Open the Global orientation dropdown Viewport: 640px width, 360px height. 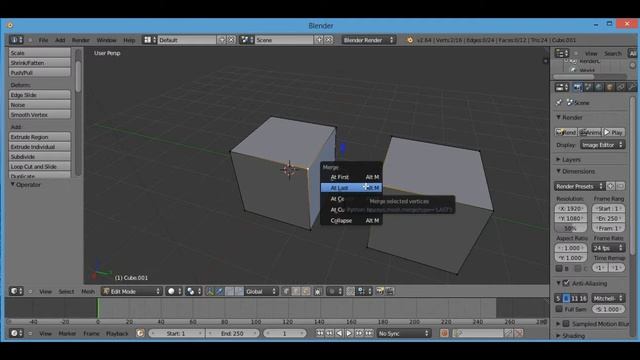coord(261,291)
